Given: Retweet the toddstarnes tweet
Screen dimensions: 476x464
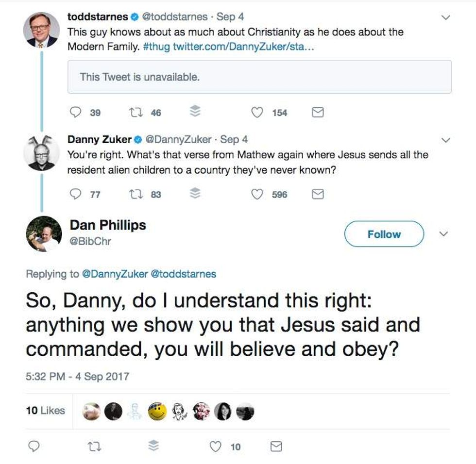Looking at the screenshot, I should [135, 113].
